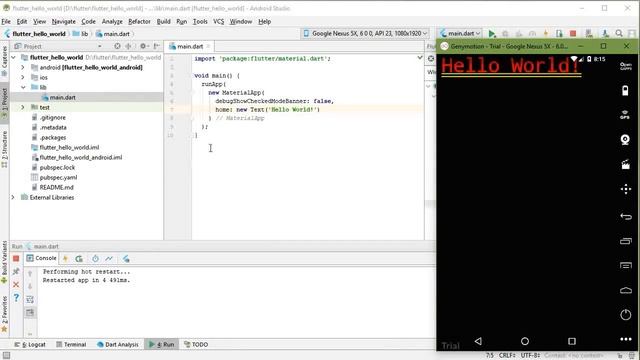Click Genymotion recent apps side icon

coord(626,241)
